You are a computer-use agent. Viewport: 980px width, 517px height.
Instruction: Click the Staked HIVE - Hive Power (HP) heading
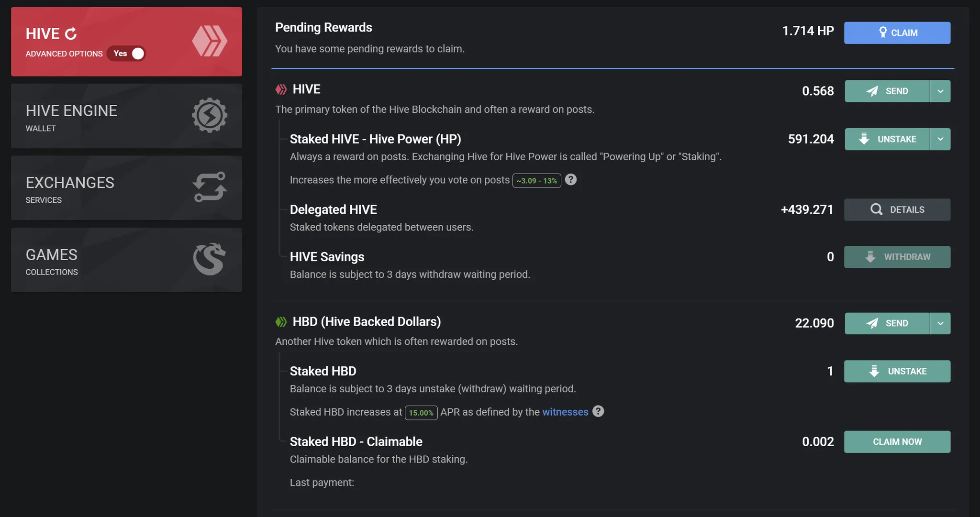tap(376, 139)
